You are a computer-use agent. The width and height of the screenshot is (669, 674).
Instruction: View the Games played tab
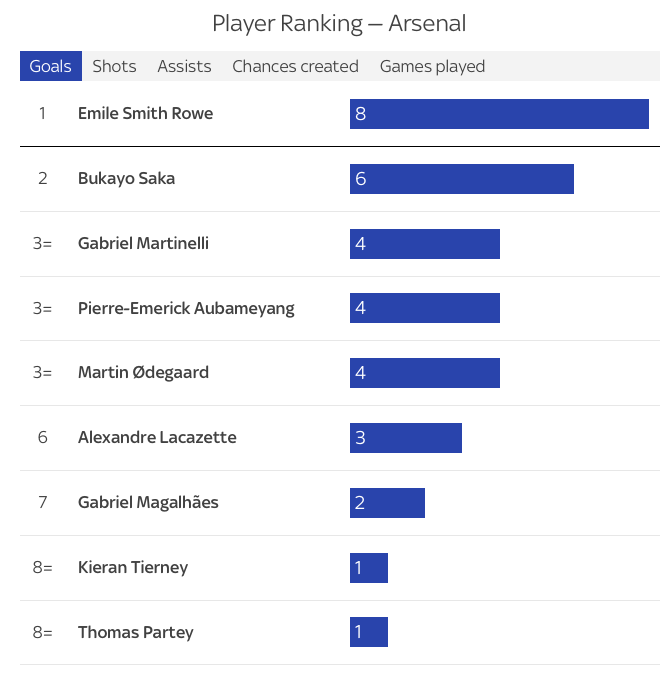click(432, 66)
